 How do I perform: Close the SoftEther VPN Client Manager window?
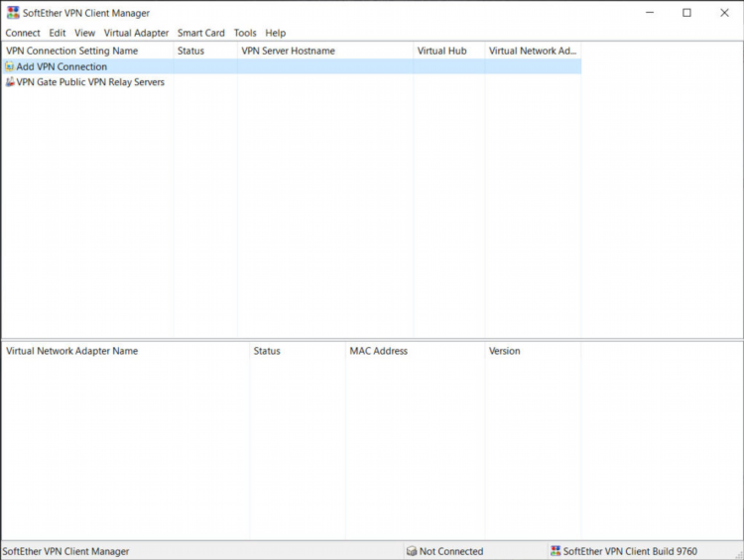pyautogui.click(x=724, y=13)
